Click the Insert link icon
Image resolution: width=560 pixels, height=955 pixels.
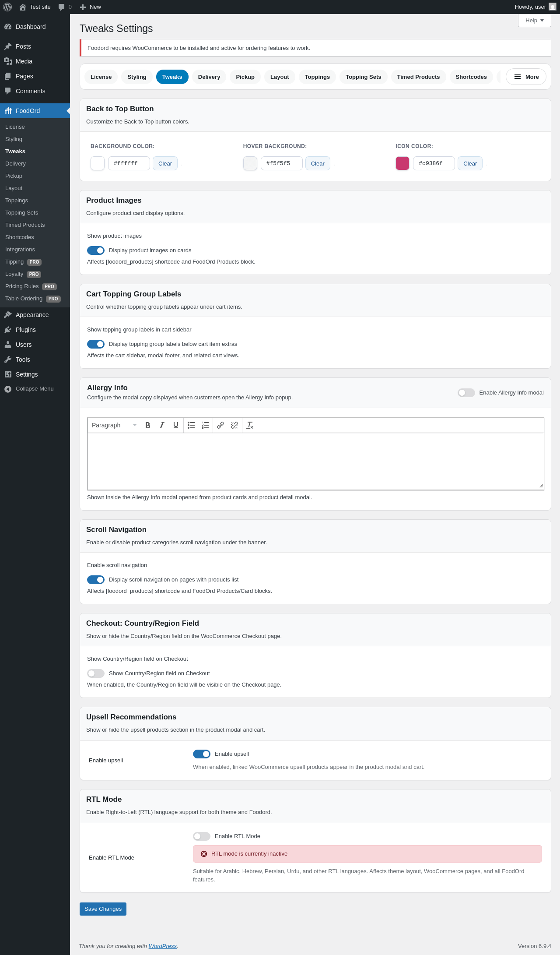point(220,425)
